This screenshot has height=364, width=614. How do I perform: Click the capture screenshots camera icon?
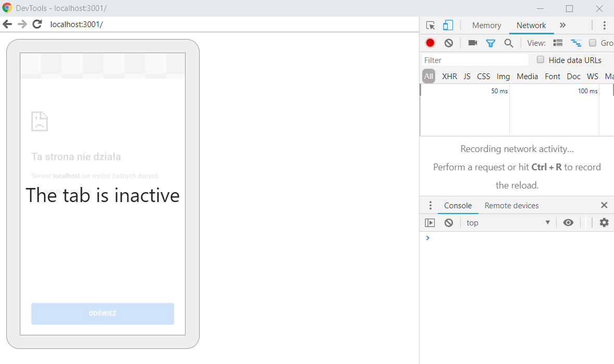(x=473, y=43)
